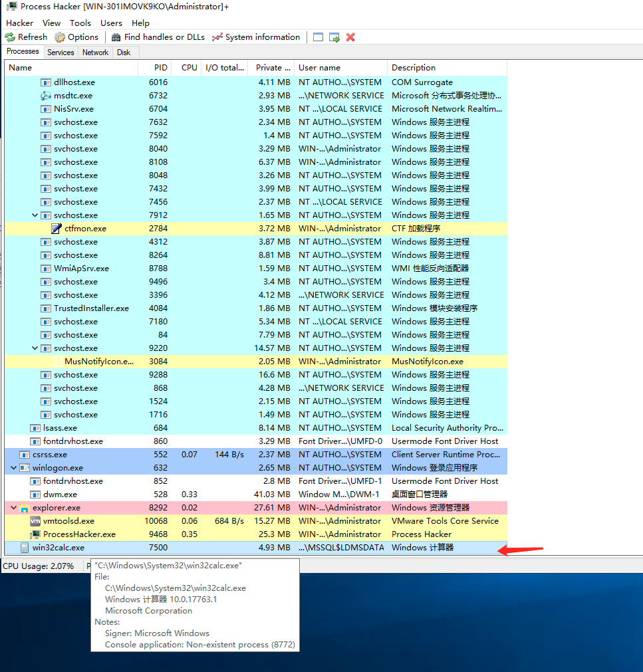This screenshot has height=672, width=643.
Task: Click the win32calc.exe calculator icon
Action: (x=25, y=548)
